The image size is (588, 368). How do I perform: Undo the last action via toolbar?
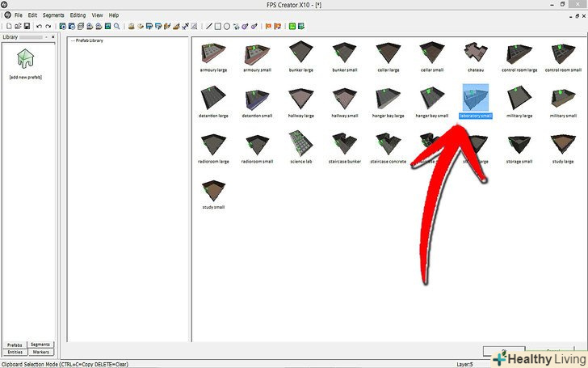39,26
